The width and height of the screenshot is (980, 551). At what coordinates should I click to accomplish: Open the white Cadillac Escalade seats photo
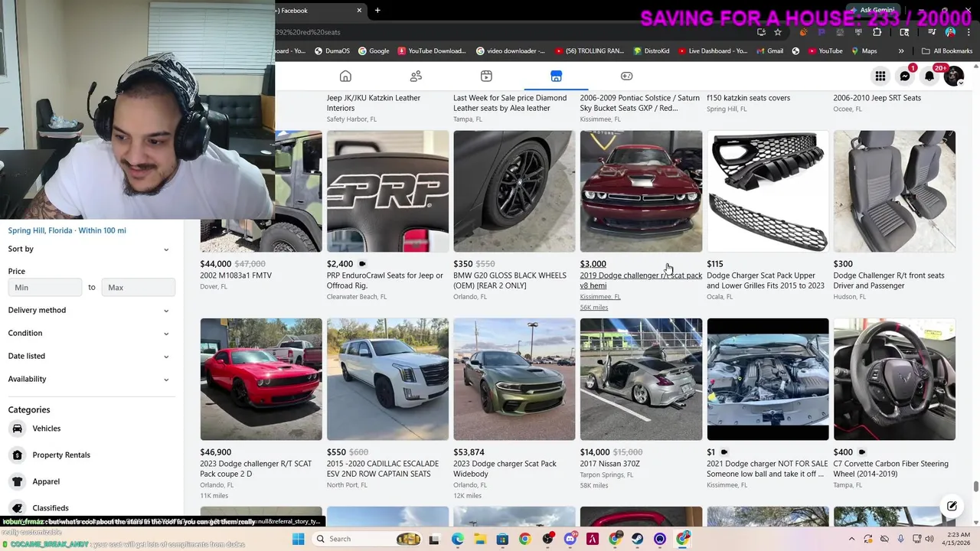click(387, 380)
